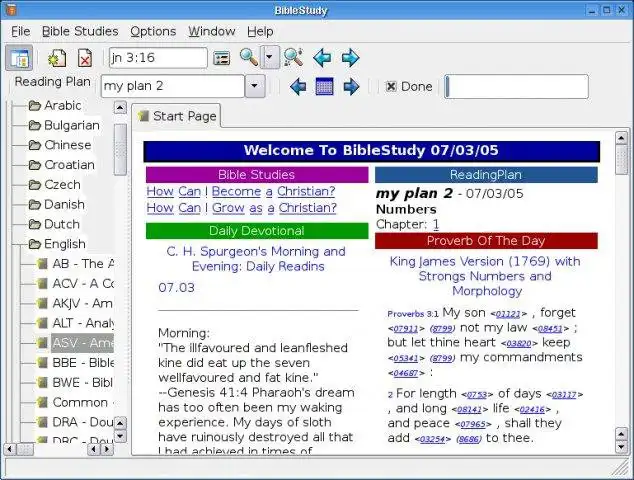This screenshot has width=634, height=480.
Task: Expand the Arabic folder
Action: point(55,106)
